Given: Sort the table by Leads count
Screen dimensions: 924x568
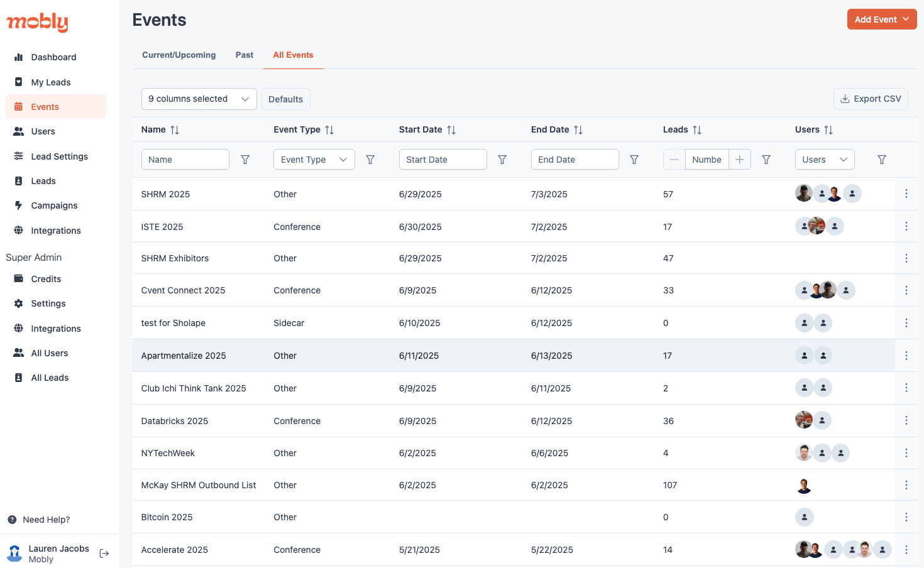Looking at the screenshot, I should click(x=697, y=130).
